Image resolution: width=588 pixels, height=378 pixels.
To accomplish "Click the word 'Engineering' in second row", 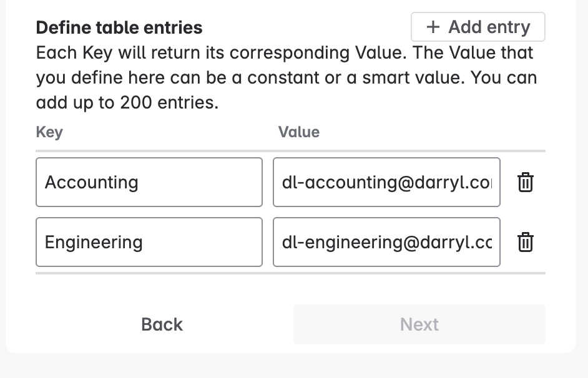I will pos(94,242).
